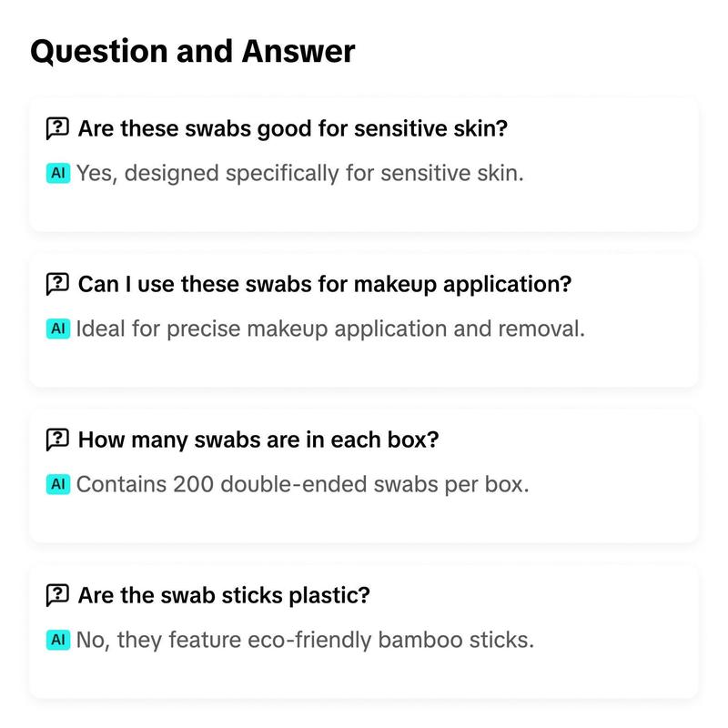This screenshot has width=728, height=728.
Task: Select answer 'Contains 200 double-ended swabs per box.'
Action: coord(303,485)
